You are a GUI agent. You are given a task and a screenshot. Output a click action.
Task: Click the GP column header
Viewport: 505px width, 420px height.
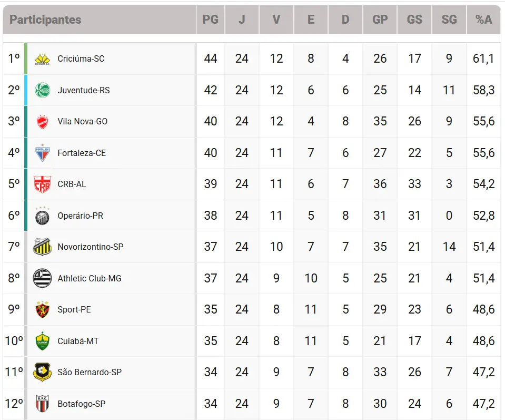click(x=380, y=19)
